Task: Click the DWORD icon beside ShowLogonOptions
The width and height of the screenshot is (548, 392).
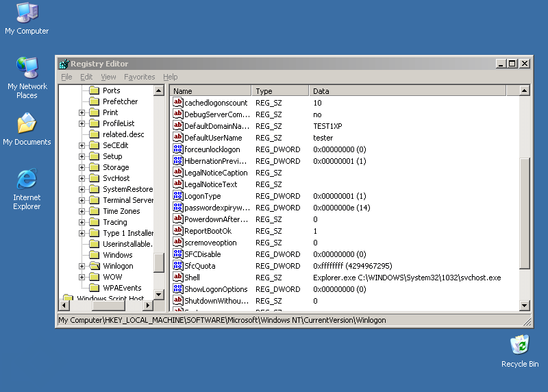Action: click(178, 289)
